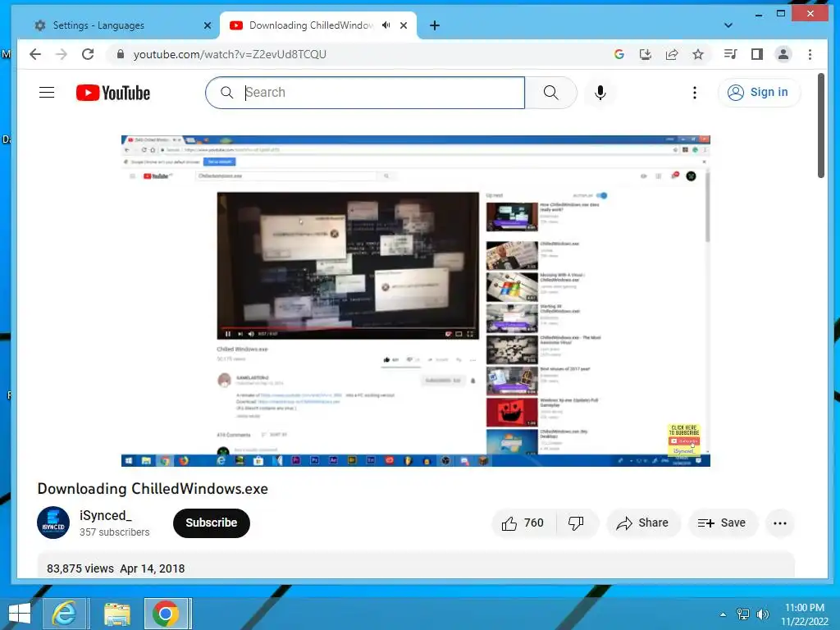Image resolution: width=840 pixels, height=630 pixels.
Task: Bookmark this tab with star icon
Action: (x=698, y=54)
